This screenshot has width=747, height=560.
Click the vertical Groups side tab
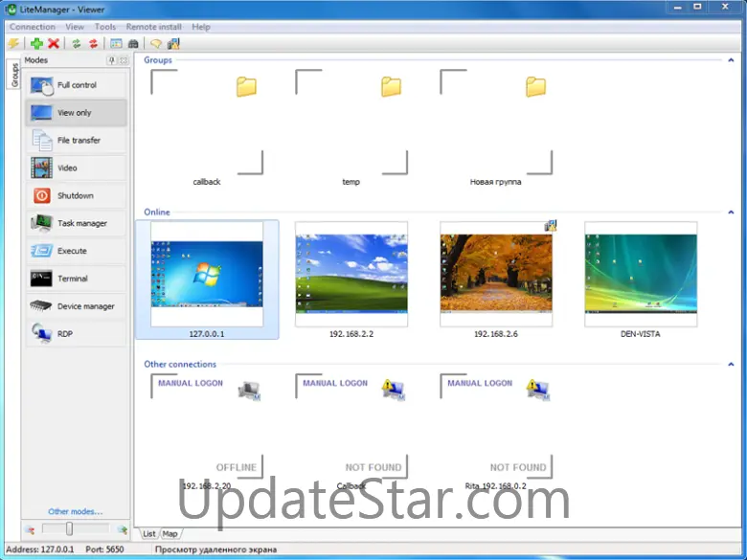coord(14,75)
